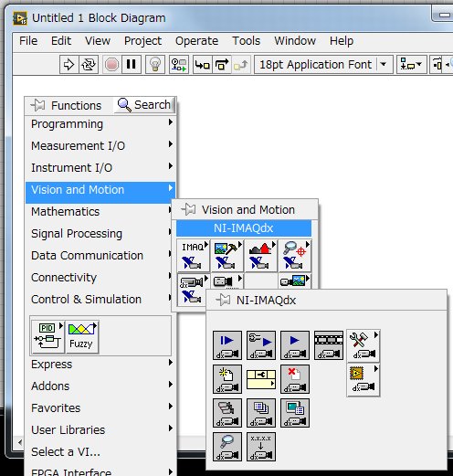Open the Operate menu

click(196, 41)
